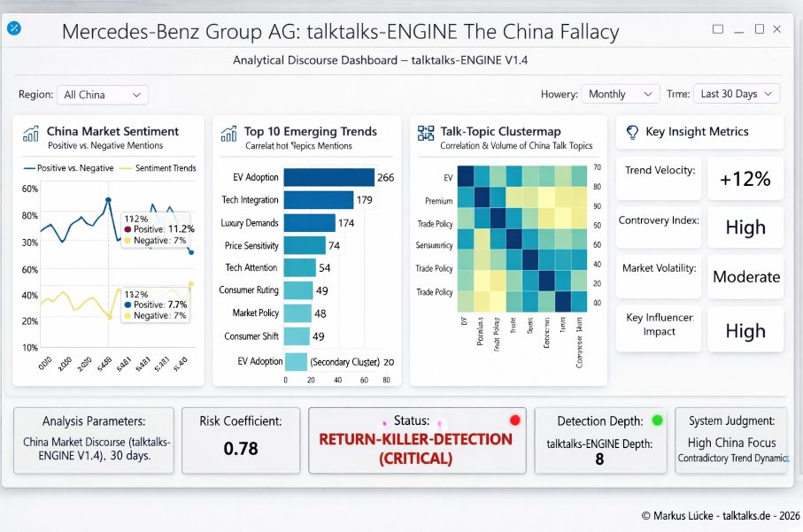Click the Top 10 Emerging Trends chart icon
The height and width of the screenshot is (532, 803).
(228, 134)
